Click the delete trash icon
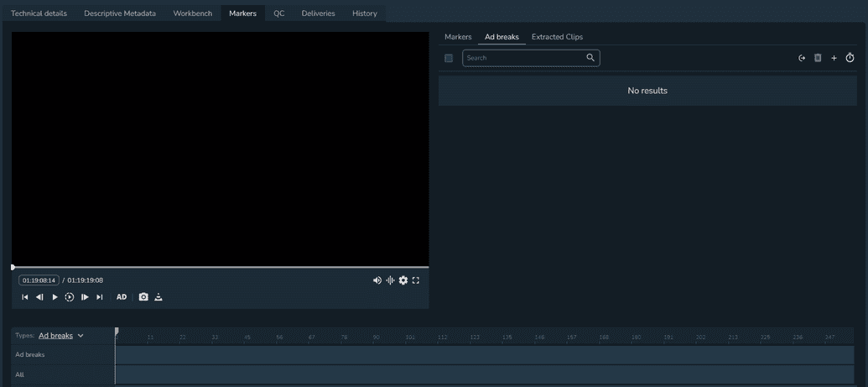Image resolution: width=868 pixels, height=387 pixels. pyautogui.click(x=818, y=58)
